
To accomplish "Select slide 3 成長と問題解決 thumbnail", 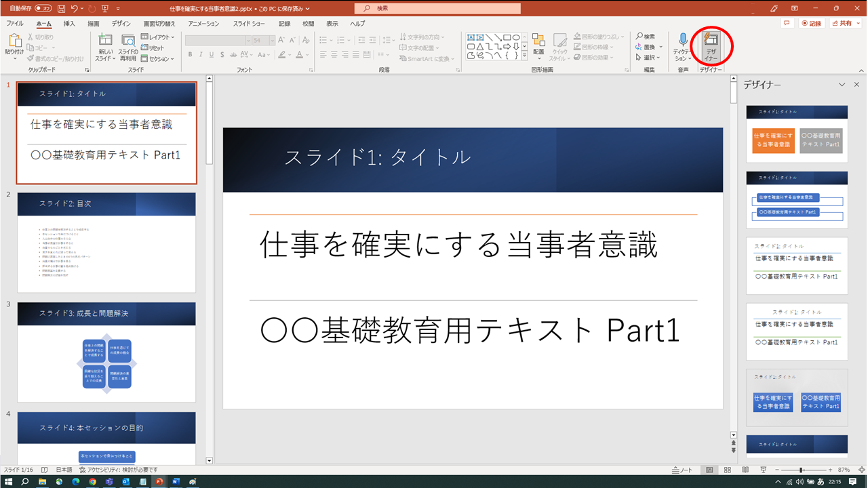I will 106,352.
